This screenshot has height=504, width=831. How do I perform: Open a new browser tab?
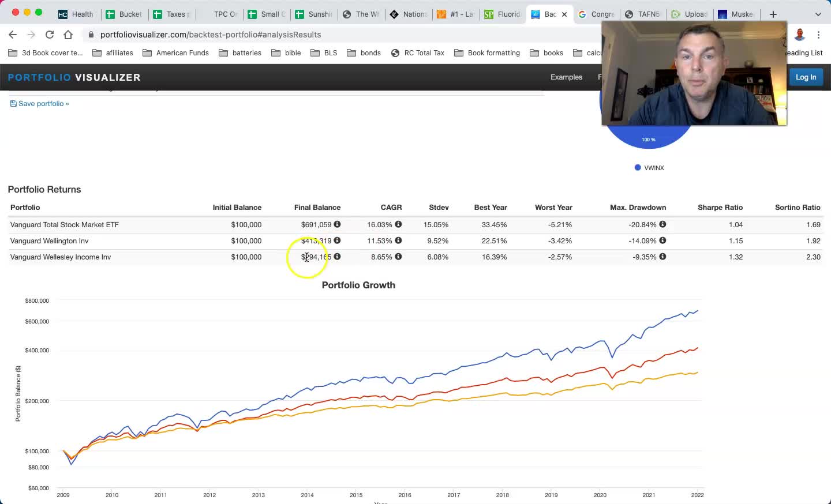click(773, 14)
